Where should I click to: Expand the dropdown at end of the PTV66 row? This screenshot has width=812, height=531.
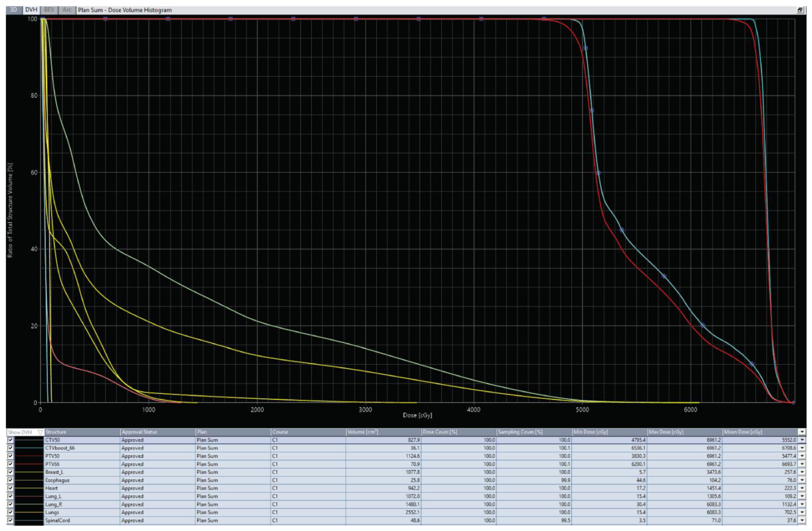802,464
